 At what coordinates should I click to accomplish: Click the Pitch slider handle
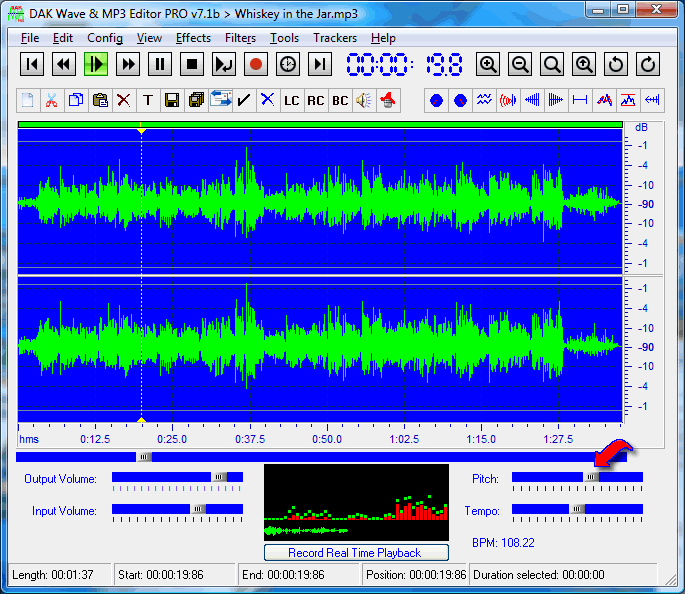[591, 478]
